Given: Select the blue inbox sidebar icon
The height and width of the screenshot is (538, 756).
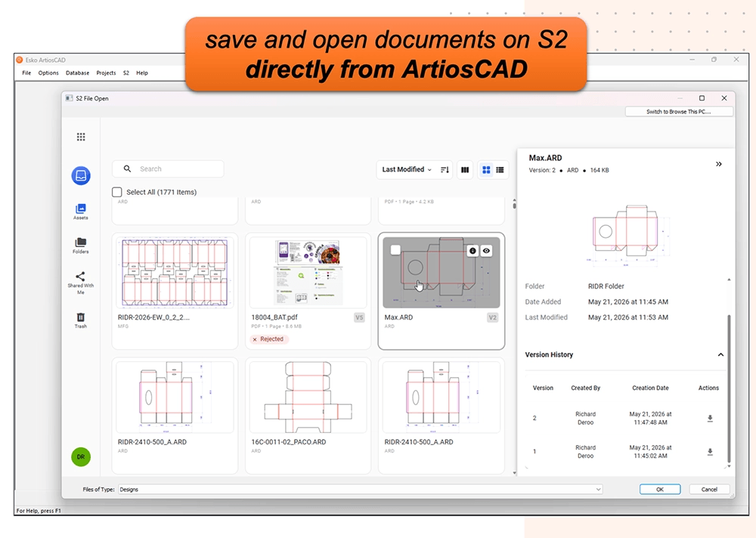Looking at the screenshot, I should click(x=81, y=175).
